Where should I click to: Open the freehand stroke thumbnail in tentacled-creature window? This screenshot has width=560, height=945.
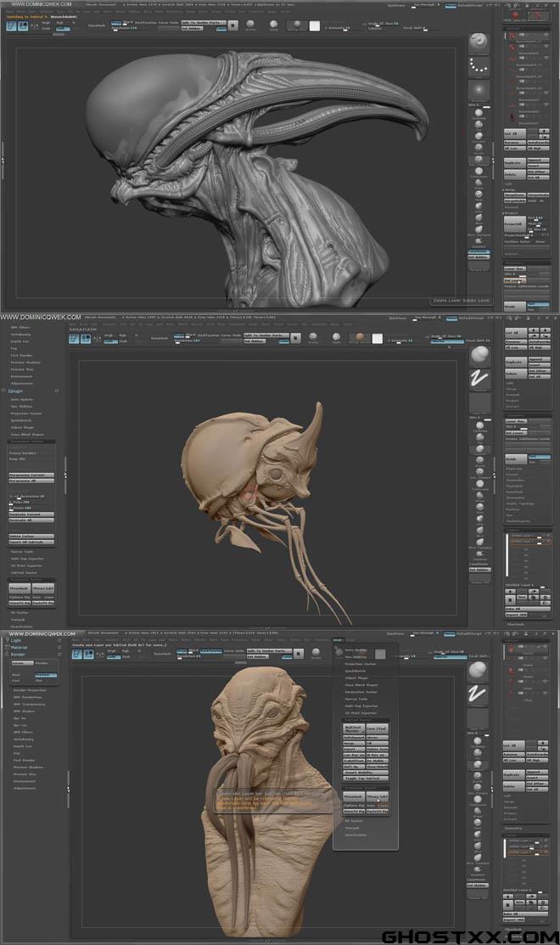[x=479, y=694]
